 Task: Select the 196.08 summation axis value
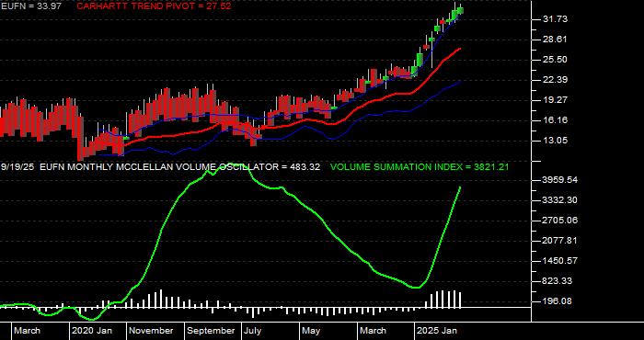(x=558, y=301)
